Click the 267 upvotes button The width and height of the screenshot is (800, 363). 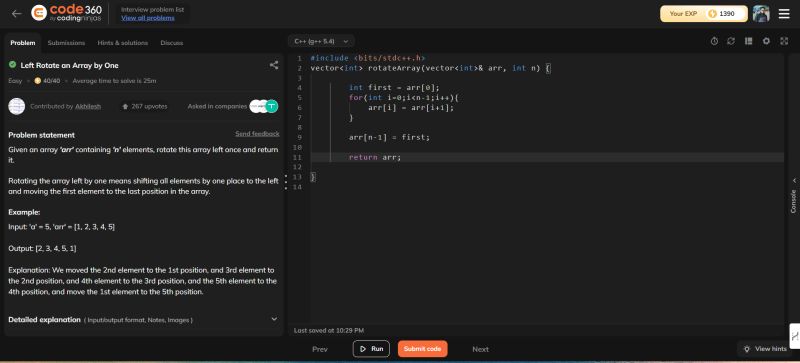coord(144,107)
